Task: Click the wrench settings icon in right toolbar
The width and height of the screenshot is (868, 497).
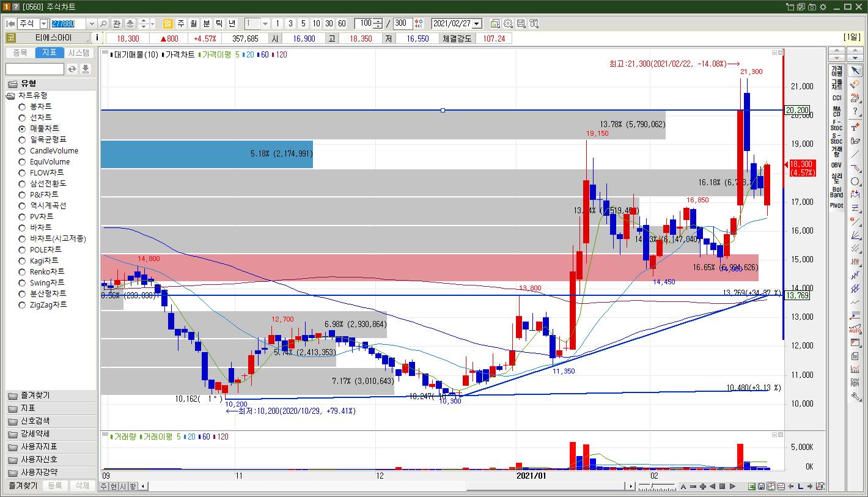Action: point(855,397)
